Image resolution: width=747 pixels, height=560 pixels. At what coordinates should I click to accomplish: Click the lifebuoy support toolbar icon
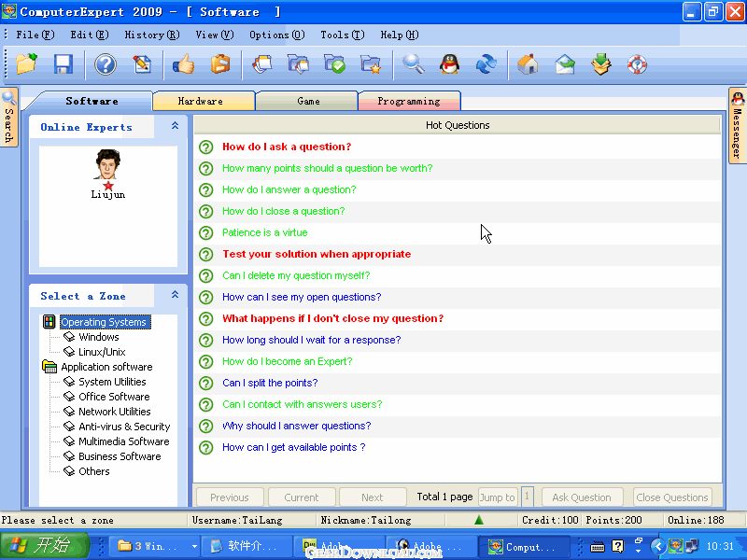(x=637, y=63)
